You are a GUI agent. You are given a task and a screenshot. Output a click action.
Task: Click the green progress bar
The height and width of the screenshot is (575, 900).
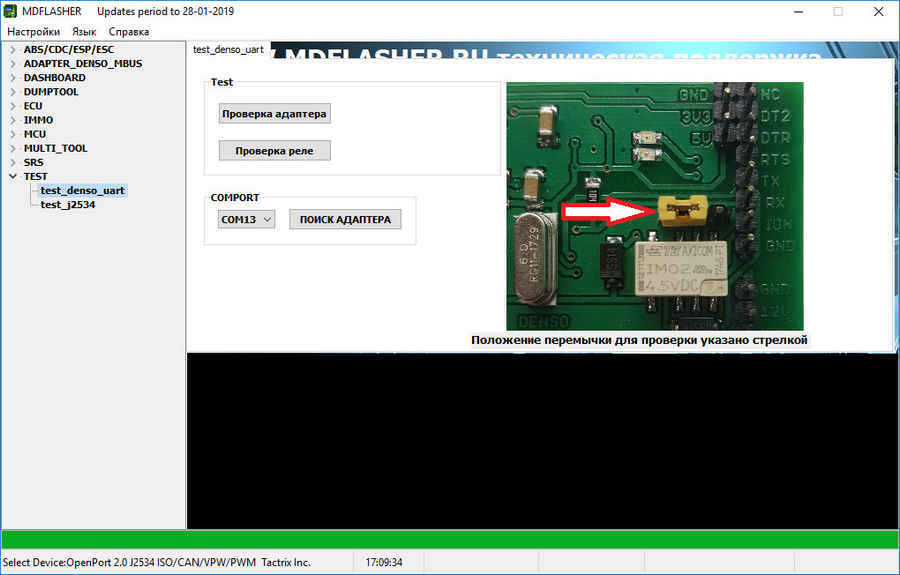point(450,539)
